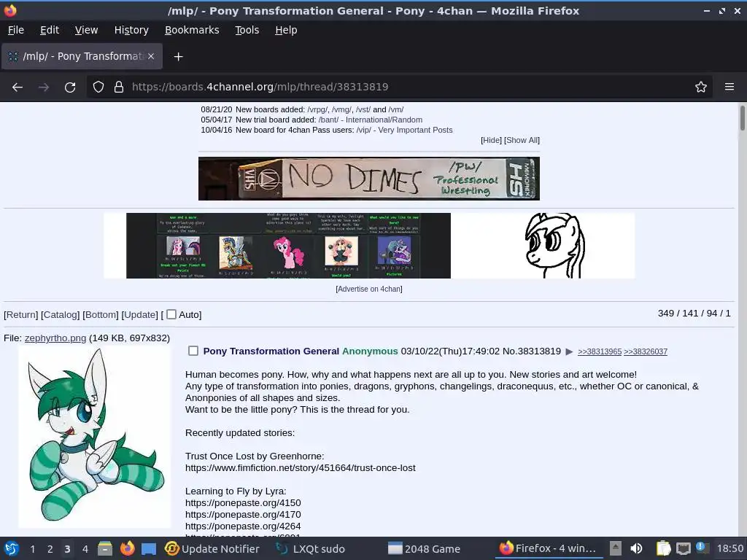Click the file manager icon in the taskbar
747x560 pixels.
pos(105,548)
